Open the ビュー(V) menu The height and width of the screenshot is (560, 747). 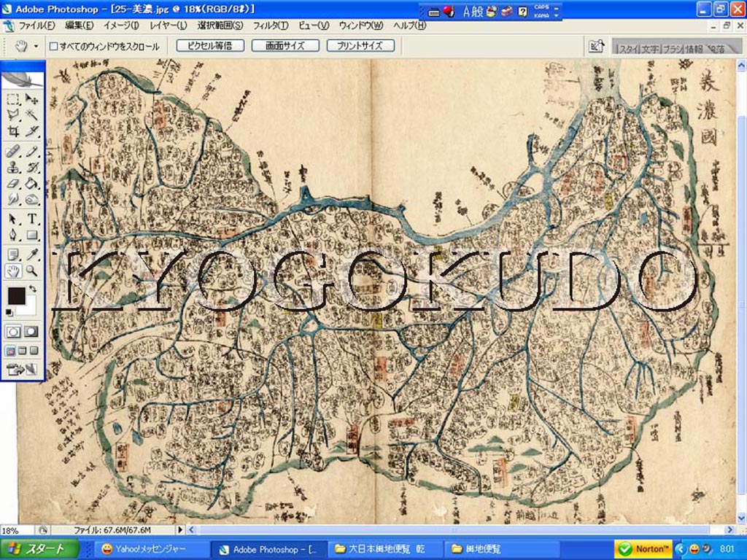pyautogui.click(x=314, y=26)
